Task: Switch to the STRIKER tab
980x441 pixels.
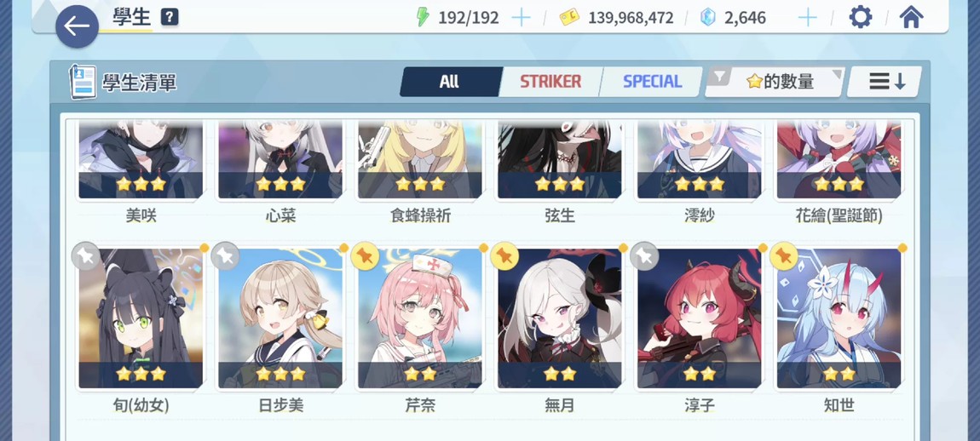Action: (551, 82)
